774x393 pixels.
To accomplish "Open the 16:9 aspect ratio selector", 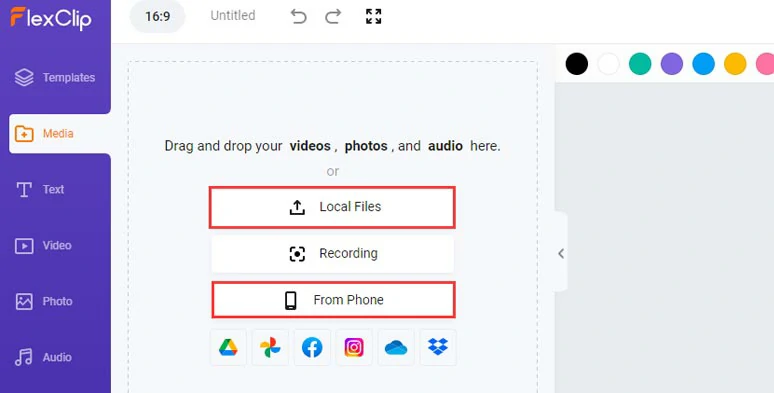I will pos(157,16).
